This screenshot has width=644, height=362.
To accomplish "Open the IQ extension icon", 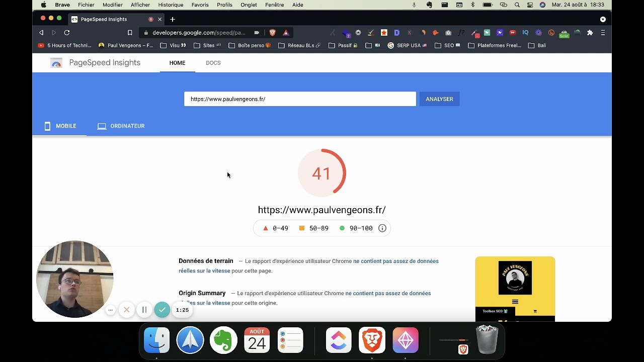I will point(525,33).
